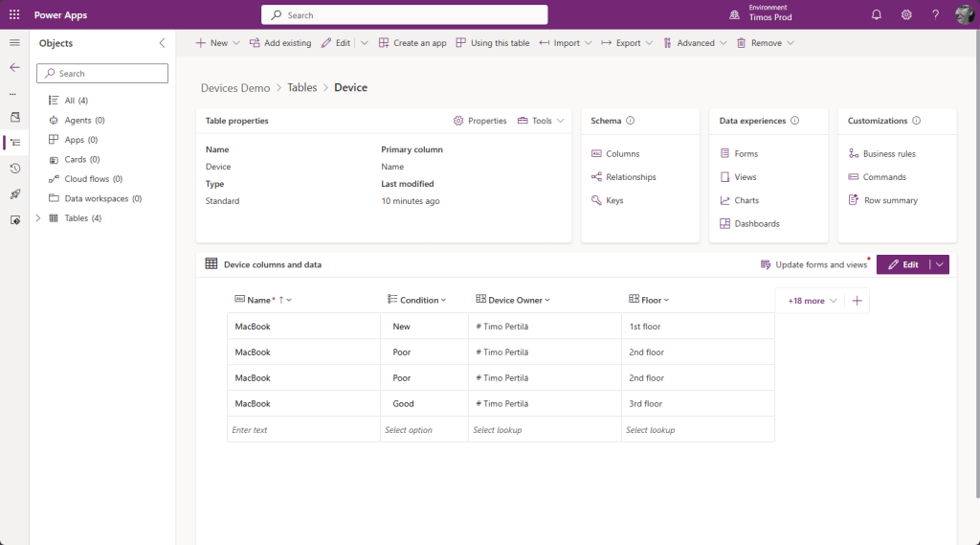Open settings gear in header
980x545 pixels.
(906, 14)
